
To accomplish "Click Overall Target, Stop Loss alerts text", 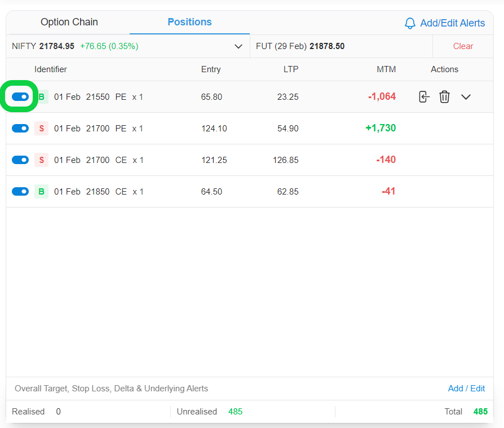I will (111, 389).
